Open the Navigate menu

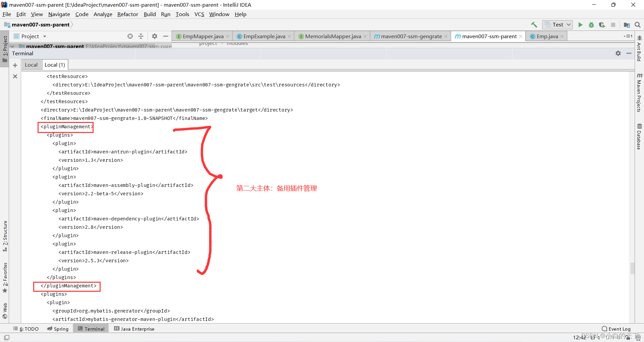[59, 14]
